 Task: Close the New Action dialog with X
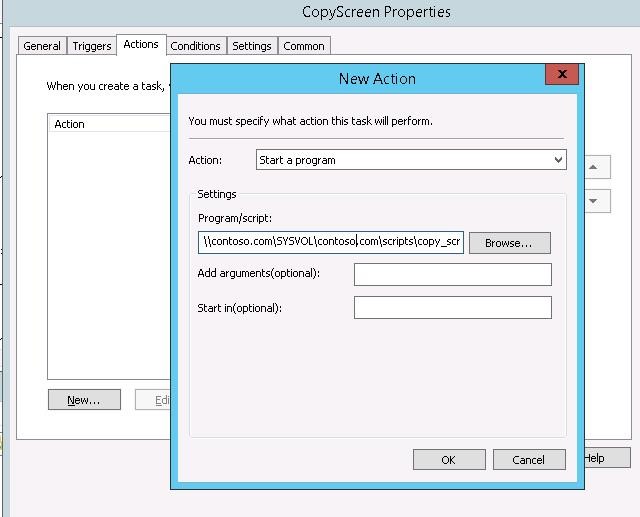562,75
